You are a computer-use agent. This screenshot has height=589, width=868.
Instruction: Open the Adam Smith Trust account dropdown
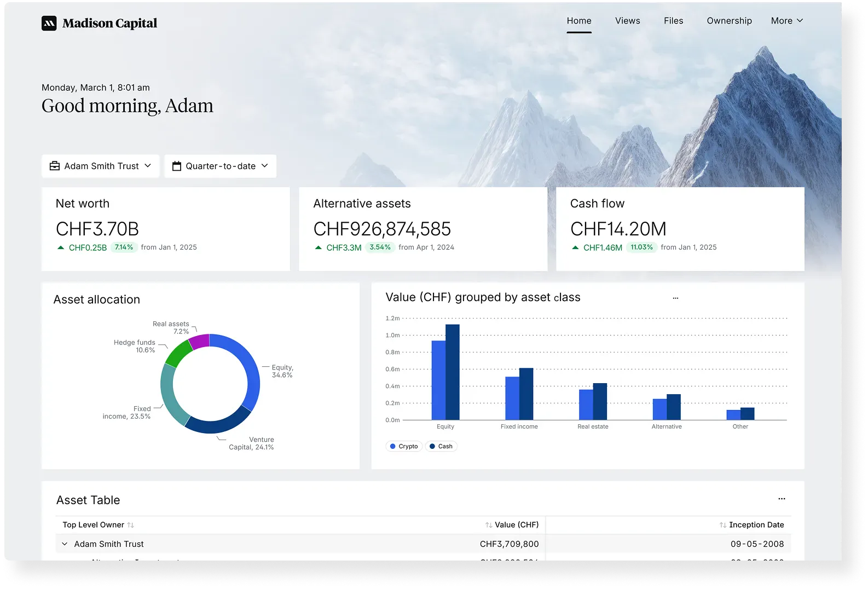(x=101, y=166)
